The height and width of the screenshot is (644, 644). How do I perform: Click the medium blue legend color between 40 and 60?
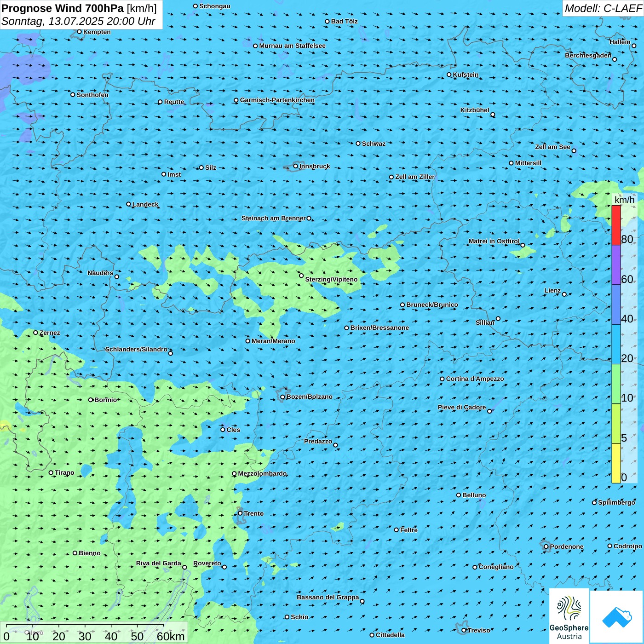click(616, 305)
